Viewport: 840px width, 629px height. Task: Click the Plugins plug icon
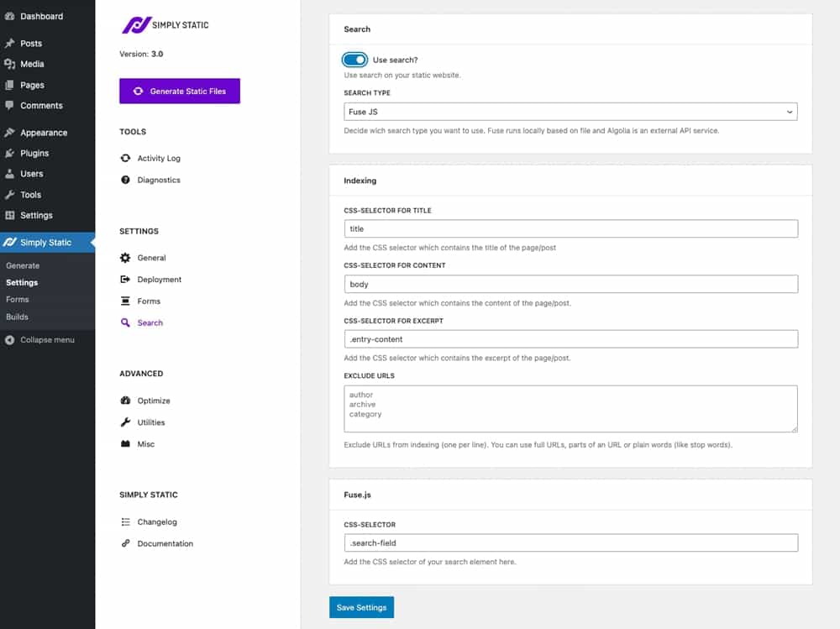[9, 153]
